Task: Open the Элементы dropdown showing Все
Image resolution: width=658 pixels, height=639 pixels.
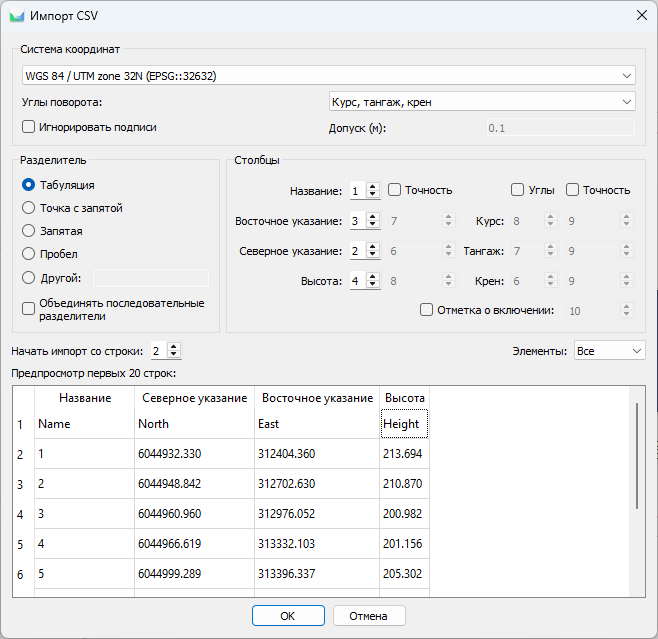Action: 609,351
